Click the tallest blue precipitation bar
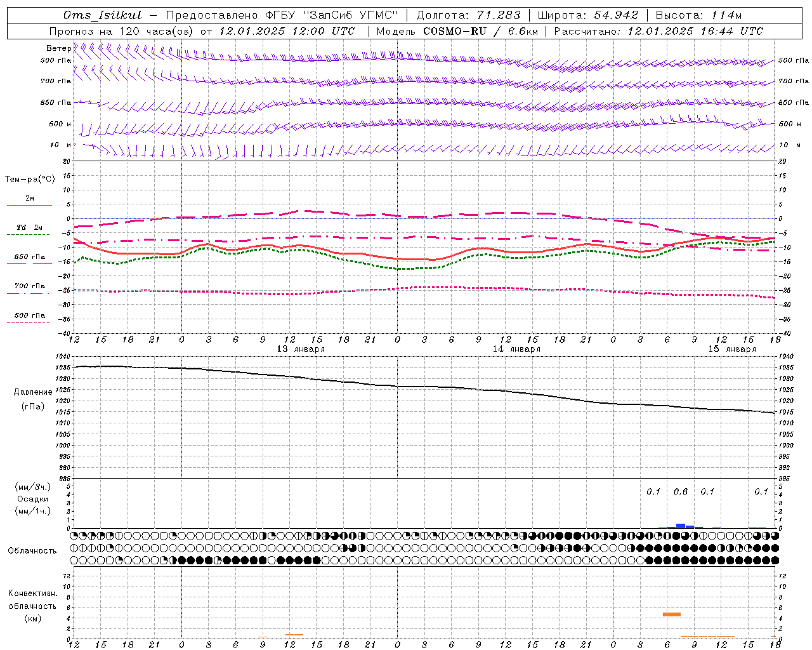 [681, 526]
